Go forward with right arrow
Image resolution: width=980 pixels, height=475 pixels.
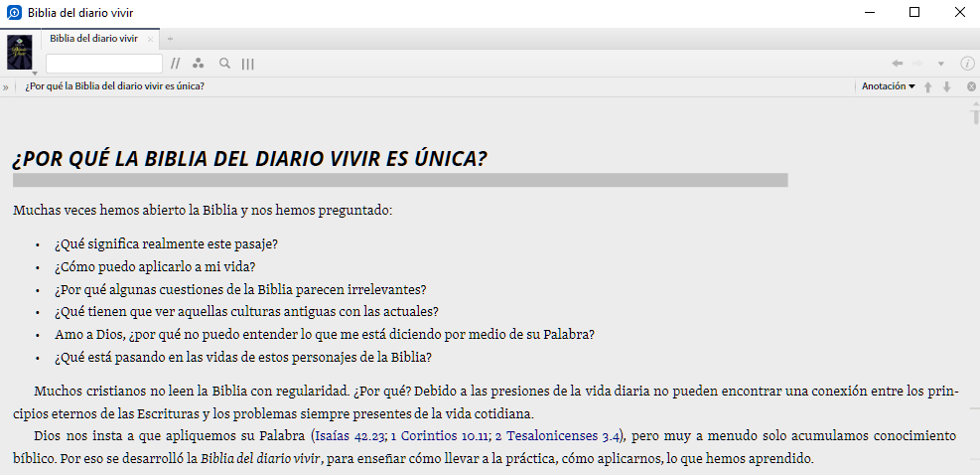[918, 64]
